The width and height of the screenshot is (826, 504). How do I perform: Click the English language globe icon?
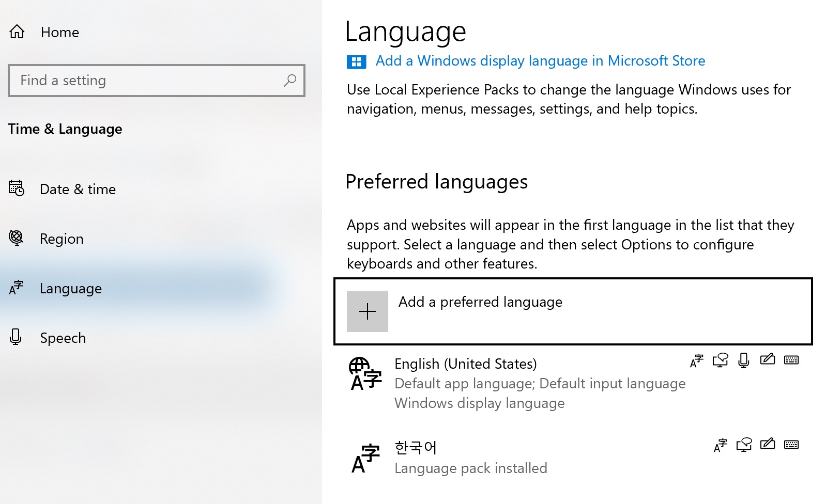coord(365,373)
